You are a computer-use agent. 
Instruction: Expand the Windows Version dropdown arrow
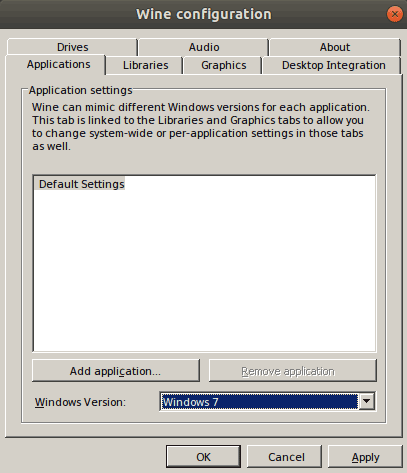pos(366,401)
